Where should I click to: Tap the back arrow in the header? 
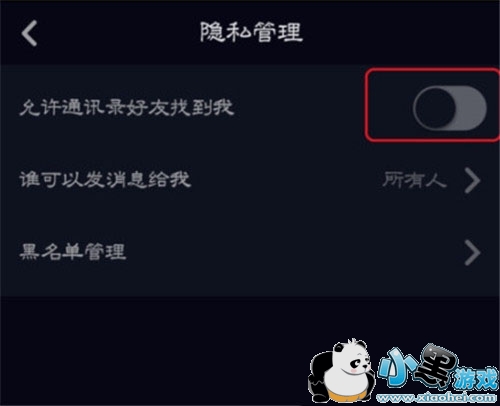29,33
